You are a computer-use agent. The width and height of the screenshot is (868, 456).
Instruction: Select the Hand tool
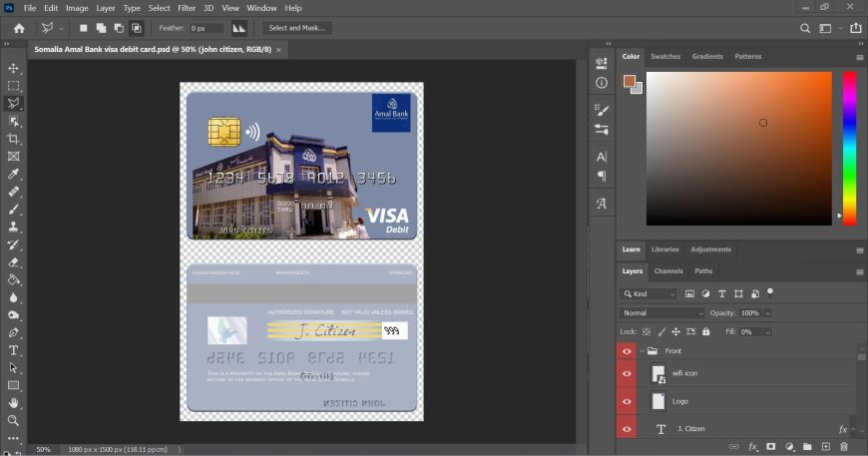click(x=13, y=403)
